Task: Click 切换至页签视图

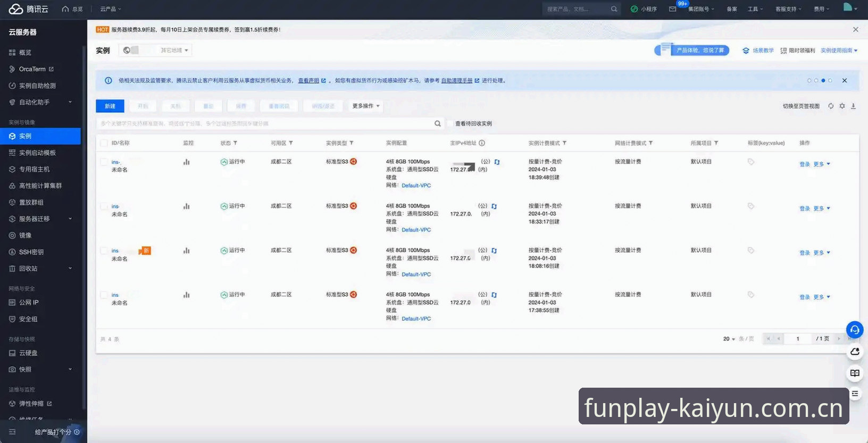Action: pos(801,106)
